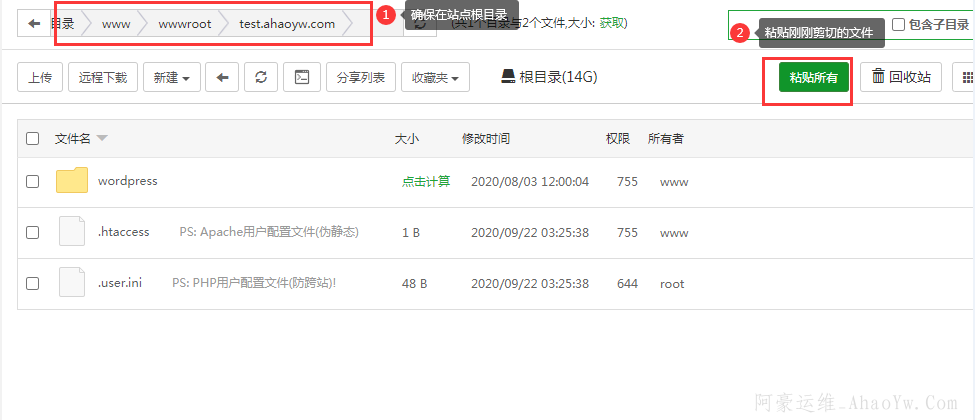Check the wordpress folder checkbox
975x420 pixels.
(33, 182)
